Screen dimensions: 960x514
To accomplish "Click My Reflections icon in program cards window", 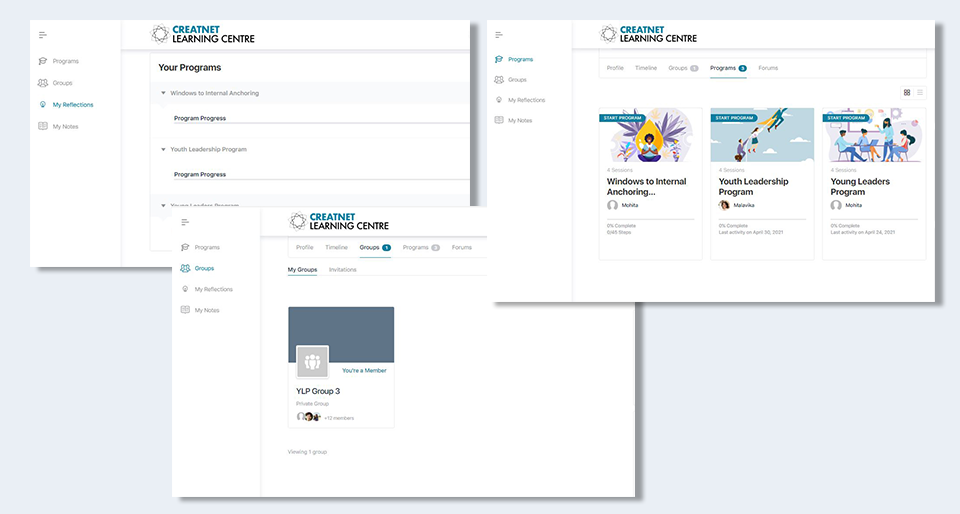I will (498, 100).
